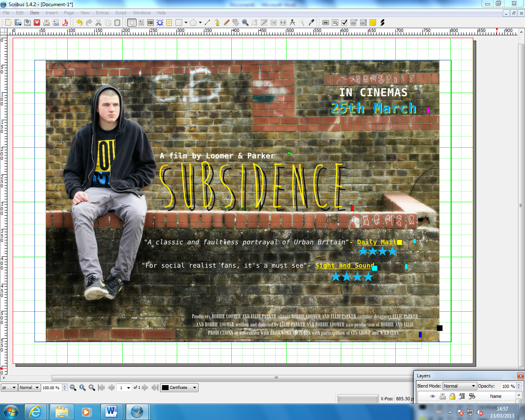Print the document using the printer icon
The height and width of the screenshot is (420, 525).
point(46,23)
